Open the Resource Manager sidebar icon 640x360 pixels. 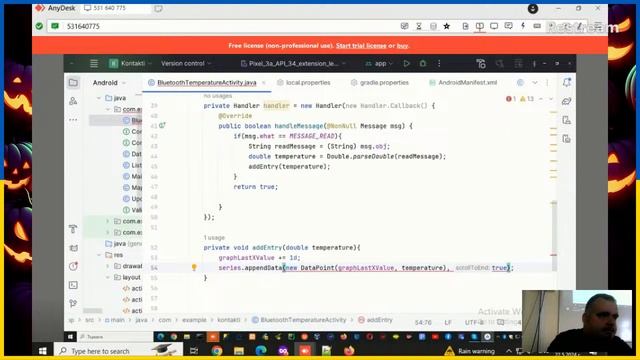click(73, 101)
